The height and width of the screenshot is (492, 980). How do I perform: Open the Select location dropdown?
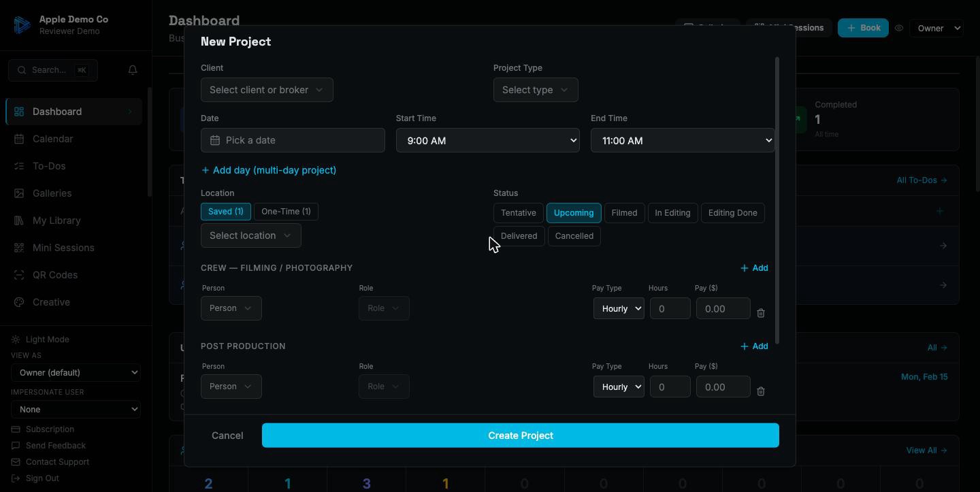tap(250, 235)
